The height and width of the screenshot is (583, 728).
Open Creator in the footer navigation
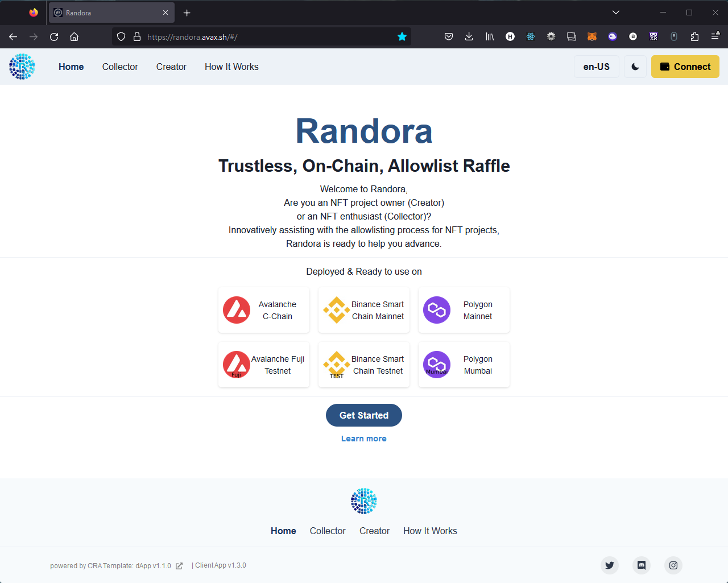[374, 531]
